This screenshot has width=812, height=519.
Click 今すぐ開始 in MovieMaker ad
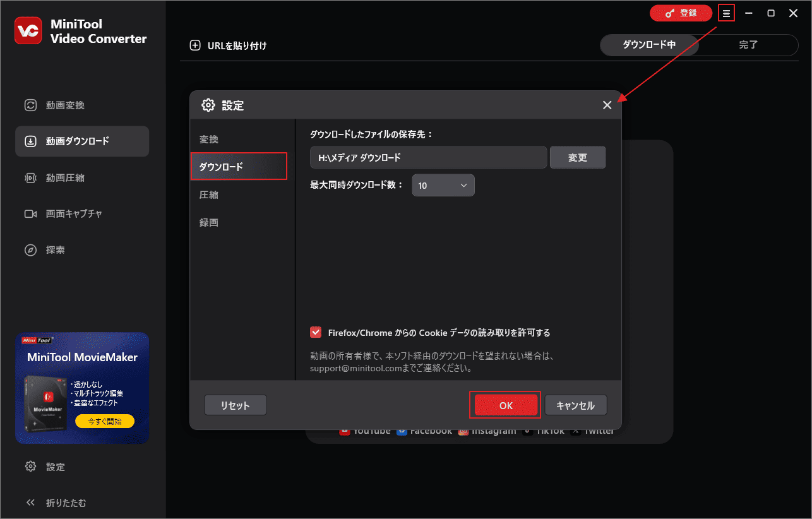(x=105, y=421)
